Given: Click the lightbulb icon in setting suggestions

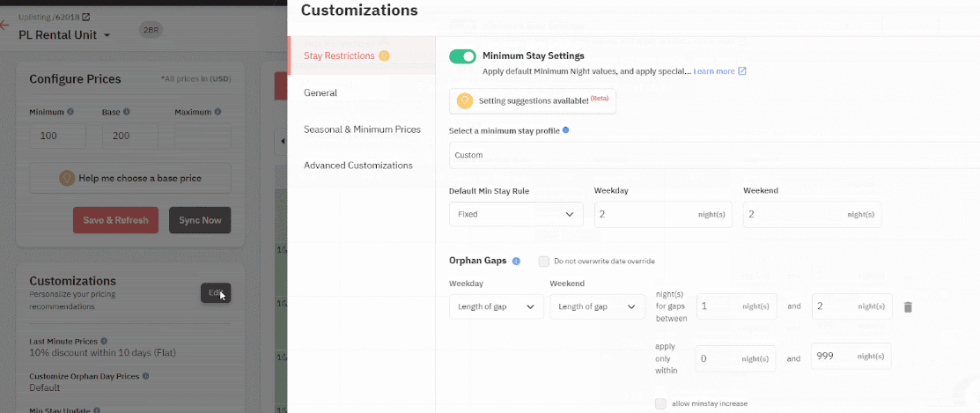Looking at the screenshot, I should coord(464,101).
